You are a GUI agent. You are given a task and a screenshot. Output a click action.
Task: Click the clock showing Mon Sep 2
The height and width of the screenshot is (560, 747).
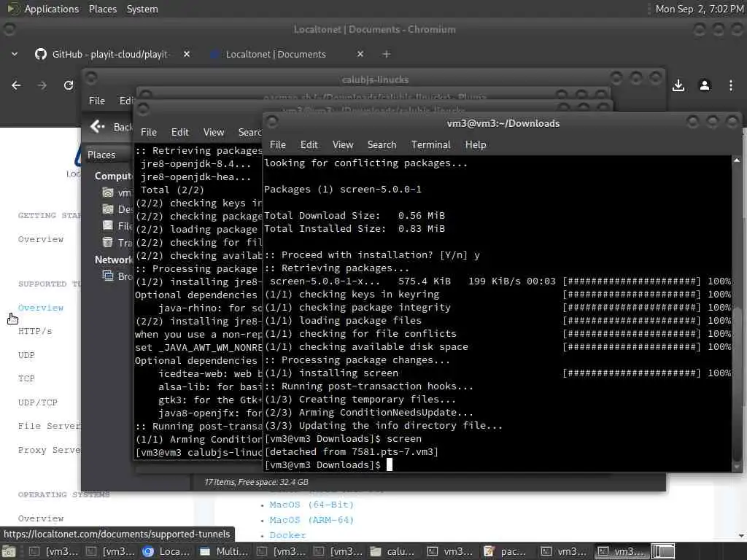[x=699, y=9]
